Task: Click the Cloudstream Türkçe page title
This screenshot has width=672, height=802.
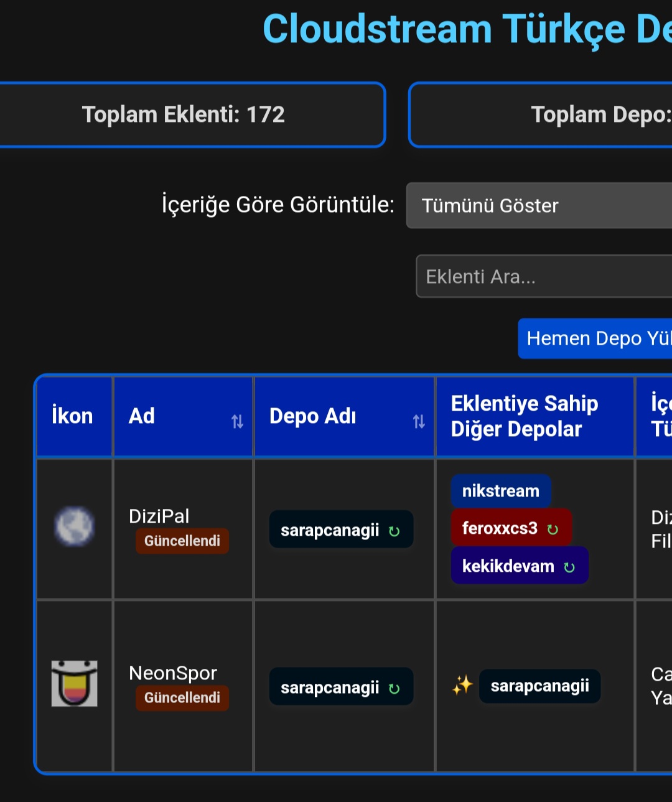Action: point(467,29)
